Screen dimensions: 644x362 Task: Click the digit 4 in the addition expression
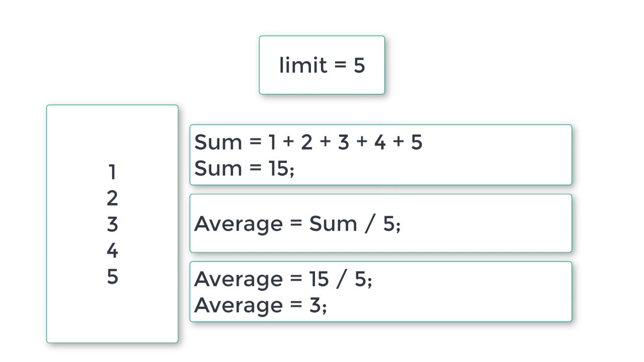[380, 142]
